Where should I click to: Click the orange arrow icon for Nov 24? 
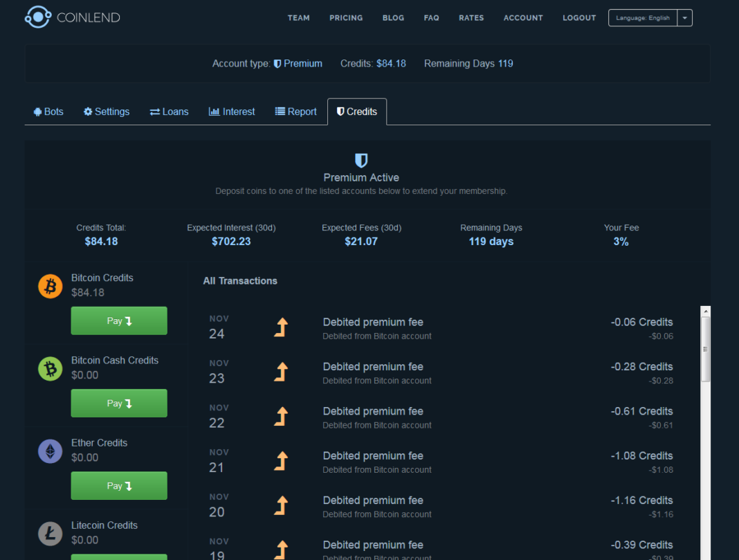281,327
